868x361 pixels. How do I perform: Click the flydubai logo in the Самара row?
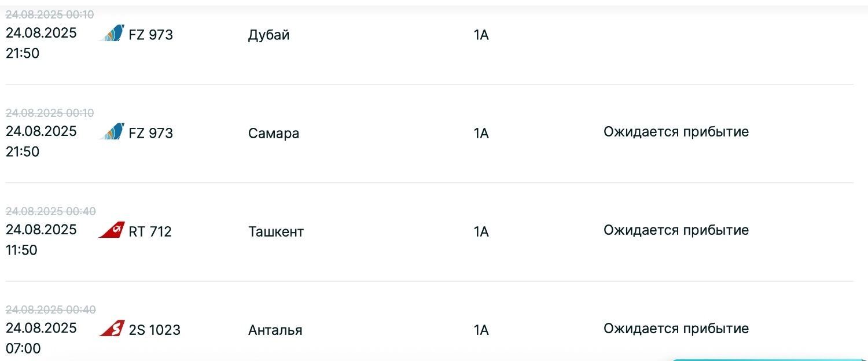point(112,132)
